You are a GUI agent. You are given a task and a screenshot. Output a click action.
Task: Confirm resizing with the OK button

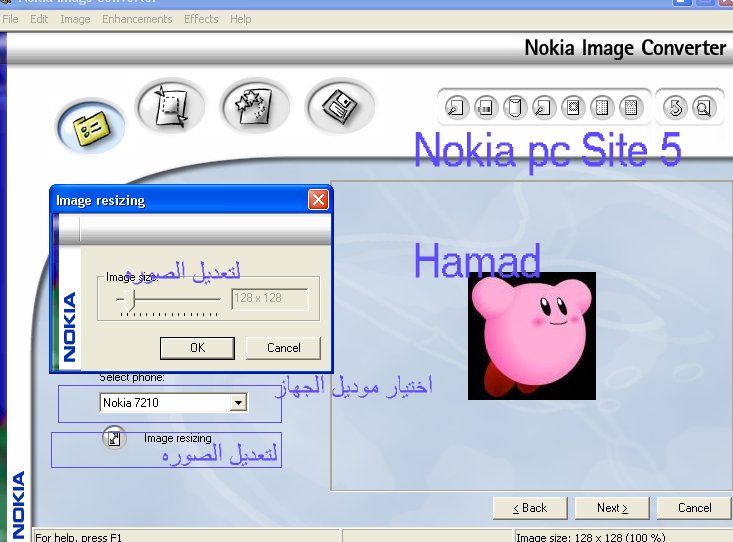(x=197, y=348)
